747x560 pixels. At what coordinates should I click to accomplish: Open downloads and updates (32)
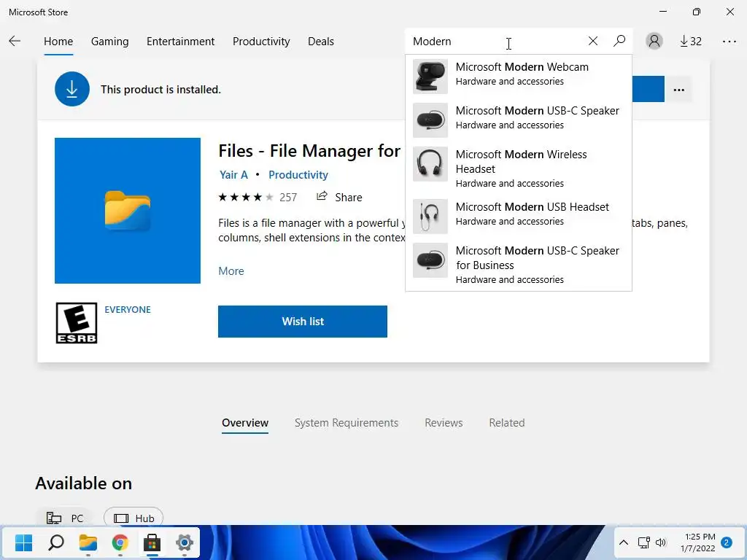(x=690, y=42)
